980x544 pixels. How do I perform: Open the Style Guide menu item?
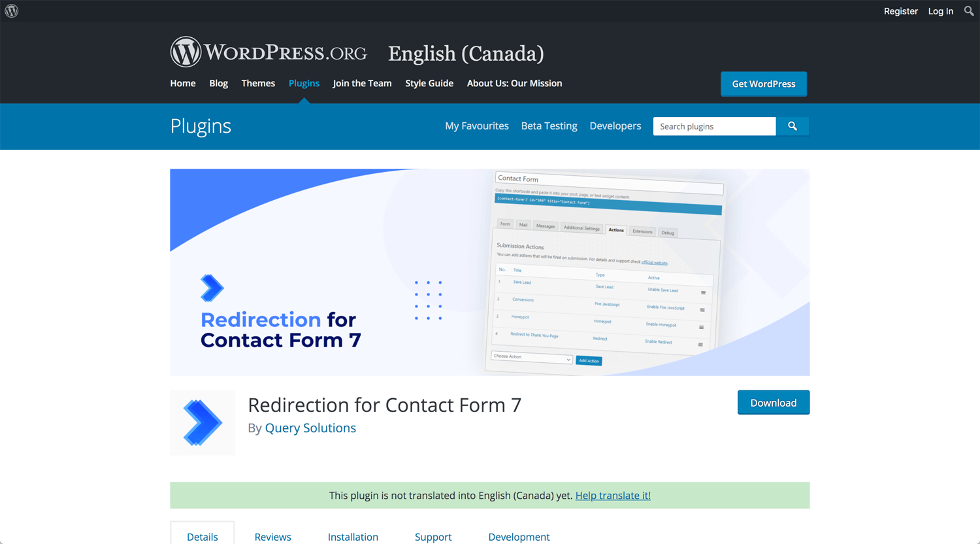(429, 83)
